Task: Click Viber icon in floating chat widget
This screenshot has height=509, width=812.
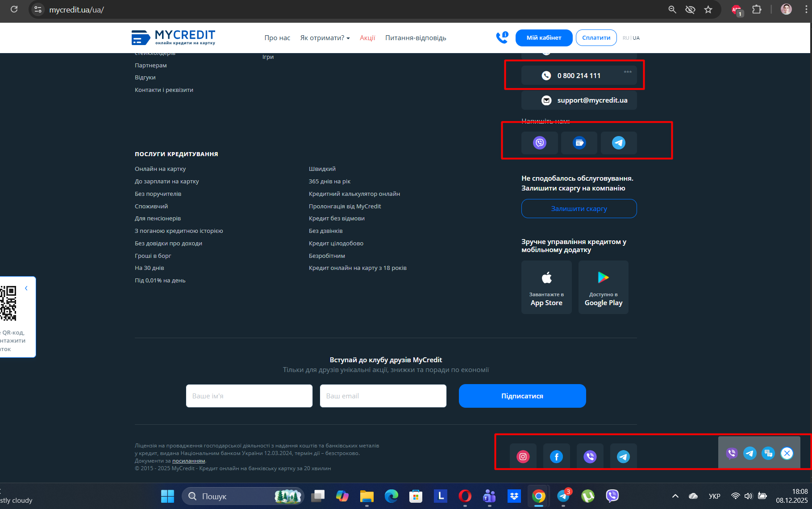Action: 732,454
